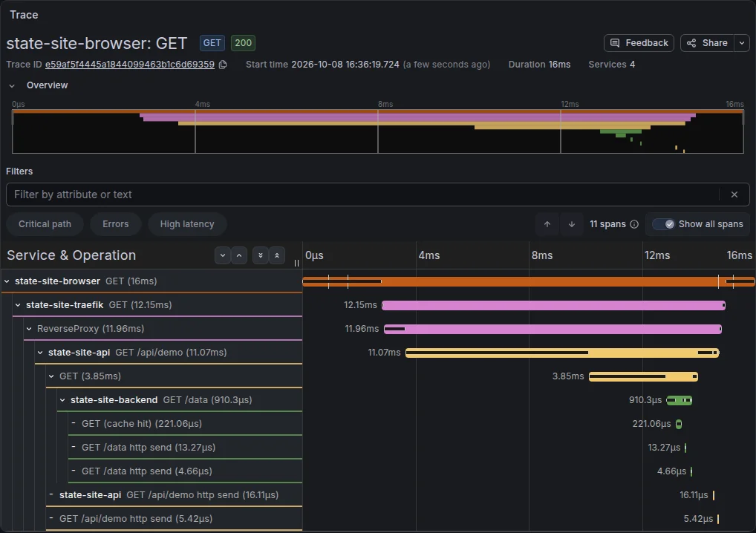Click the Start time value
The width and height of the screenshot is (756, 533).
pos(345,65)
